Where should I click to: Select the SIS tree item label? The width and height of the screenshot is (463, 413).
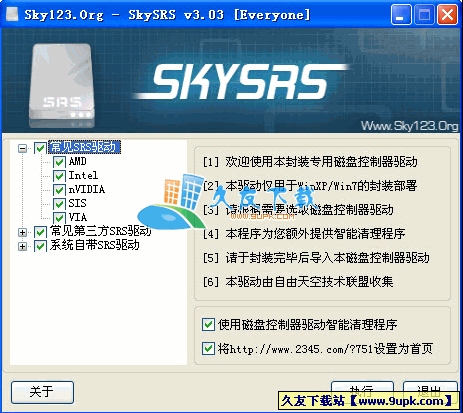tap(77, 203)
